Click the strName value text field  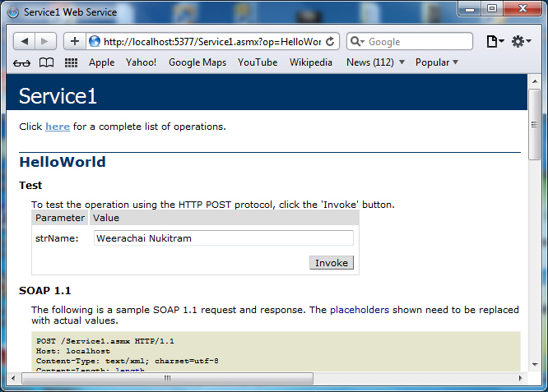coord(224,238)
